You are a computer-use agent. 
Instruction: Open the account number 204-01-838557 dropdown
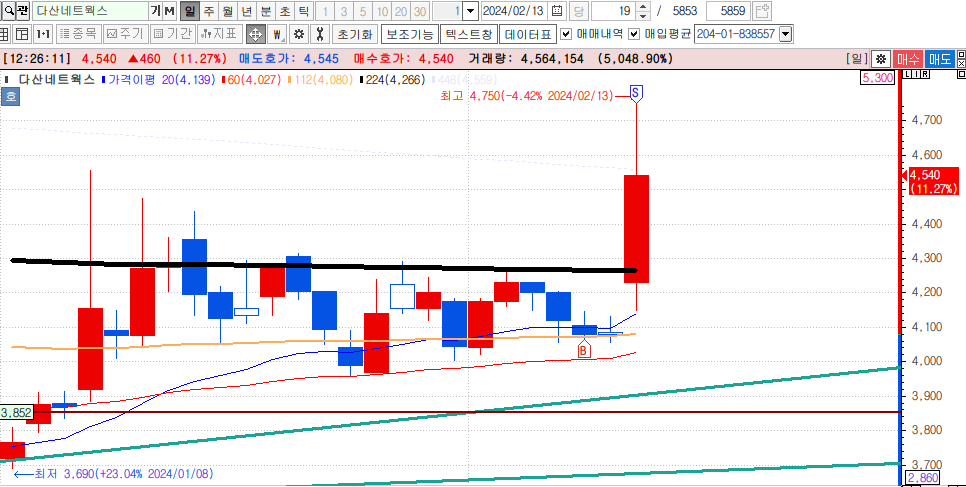785,34
